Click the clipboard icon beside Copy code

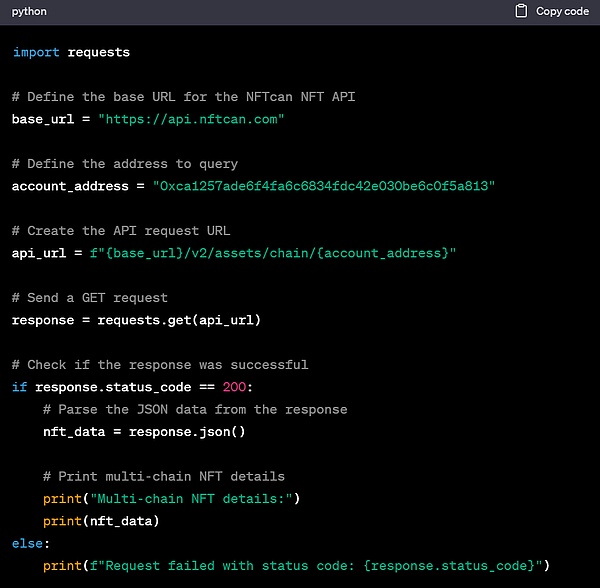[521, 11]
